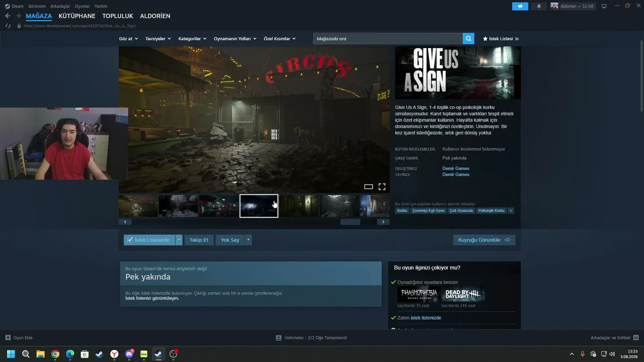The width and height of the screenshot is (644, 362).
Task: Click the magnifier search button
Action: [468, 39]
